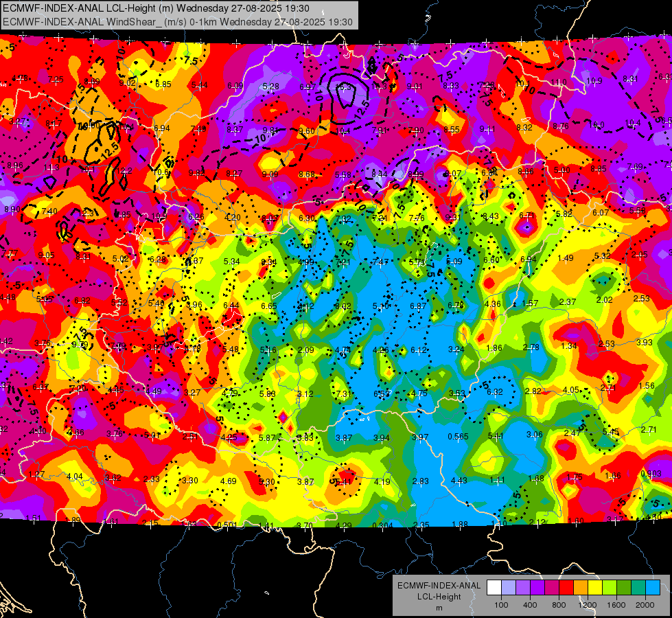Click the legend title 'LCL-Height'

(x=439, y=597)
